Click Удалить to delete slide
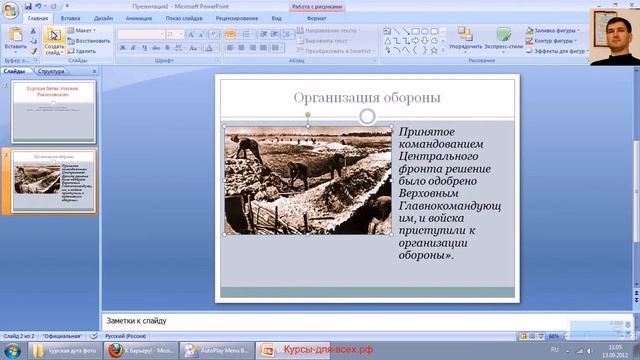640x360 pixels. pos(82,51)
